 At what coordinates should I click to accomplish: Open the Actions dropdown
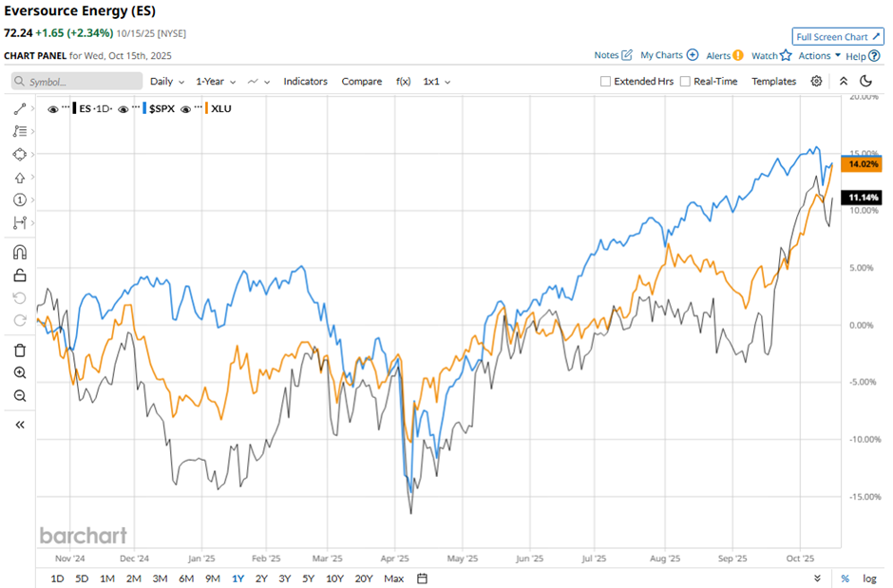(819, 55)
